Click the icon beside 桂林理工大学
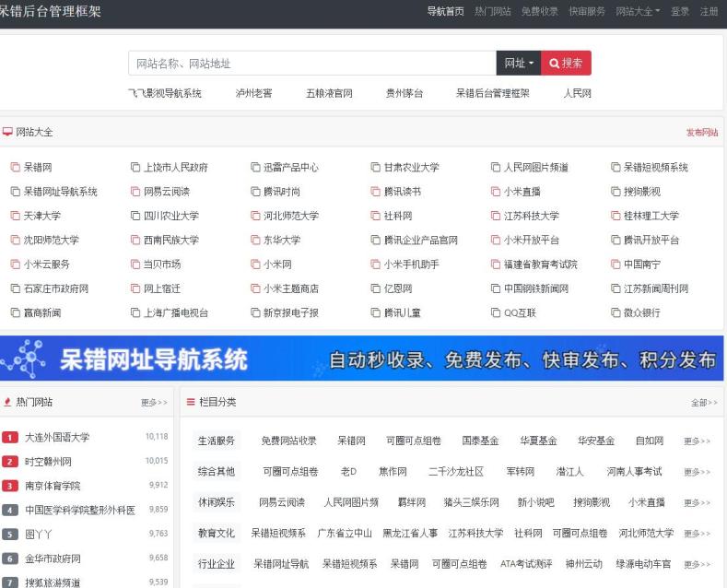This screenshot has height=588, width=727. coord(616,216)
